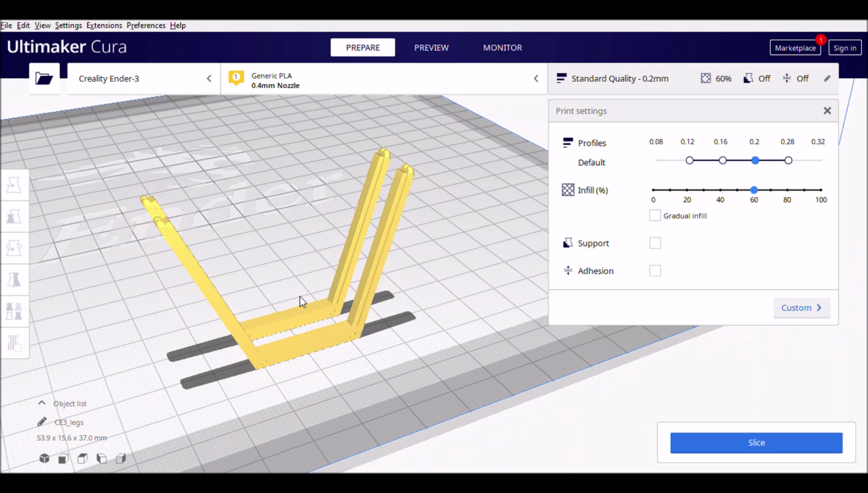
Task: Expand Custom print settings
Action: pos(801,308)
